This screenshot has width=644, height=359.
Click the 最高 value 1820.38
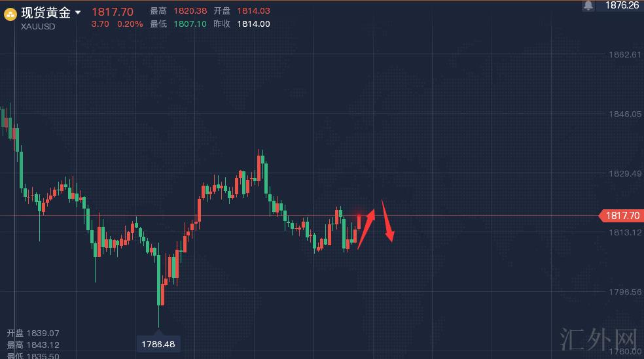[x=191, y=11]
